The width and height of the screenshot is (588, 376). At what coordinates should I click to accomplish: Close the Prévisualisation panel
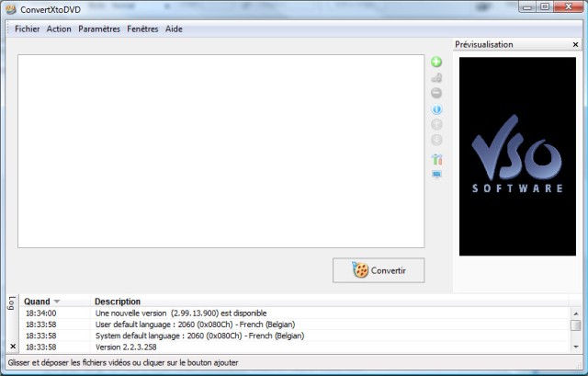pos(576,45)
